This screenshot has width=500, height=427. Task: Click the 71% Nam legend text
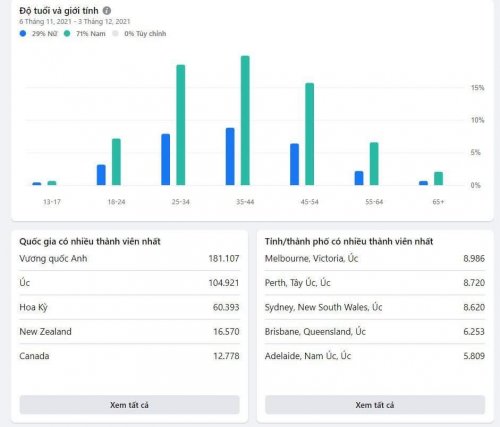tap(91, 34)
